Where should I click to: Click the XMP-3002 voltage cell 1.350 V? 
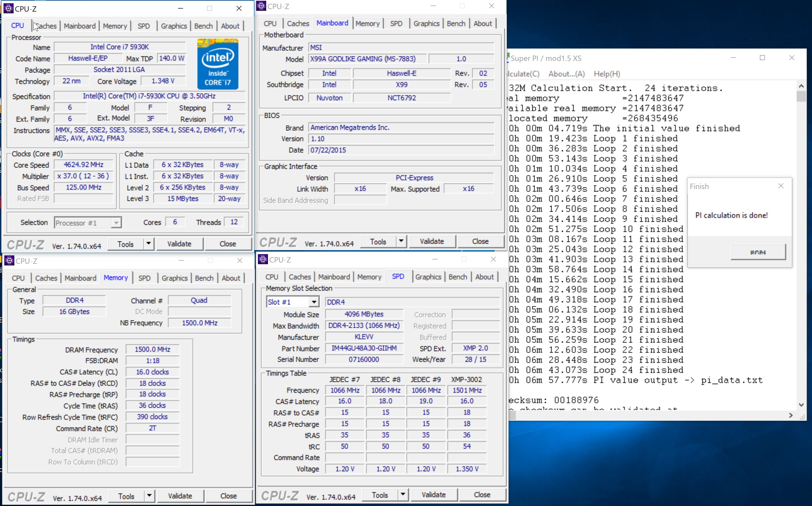pos(467,469)
